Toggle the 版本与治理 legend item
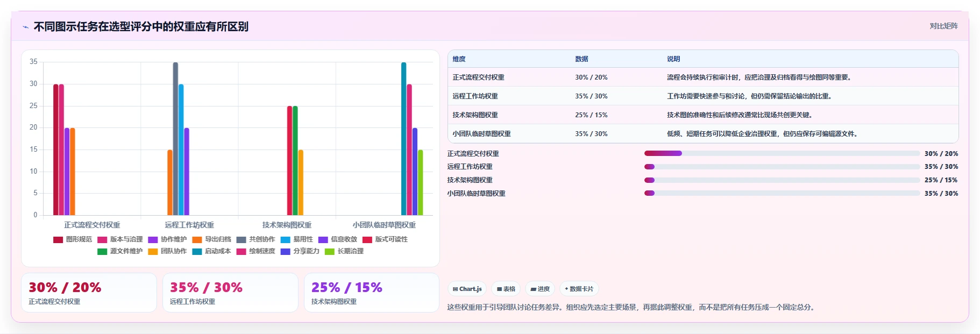The width and height of the screenshot is (980, 334). (120, 239)
